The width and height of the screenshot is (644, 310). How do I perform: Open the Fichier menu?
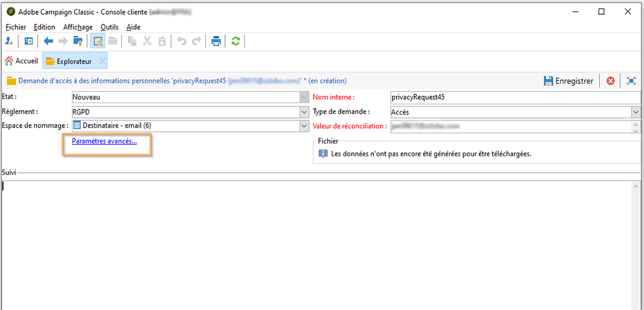coord(16,27)
